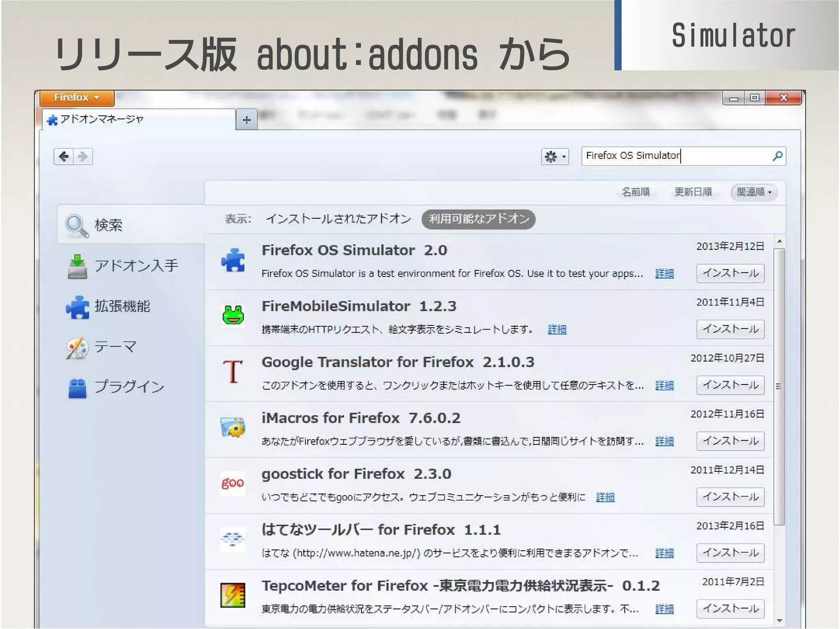Select the TepcoMeter for Firefox title
The width and height of the screenshot is (840, 629).
(x=461, y=586)
